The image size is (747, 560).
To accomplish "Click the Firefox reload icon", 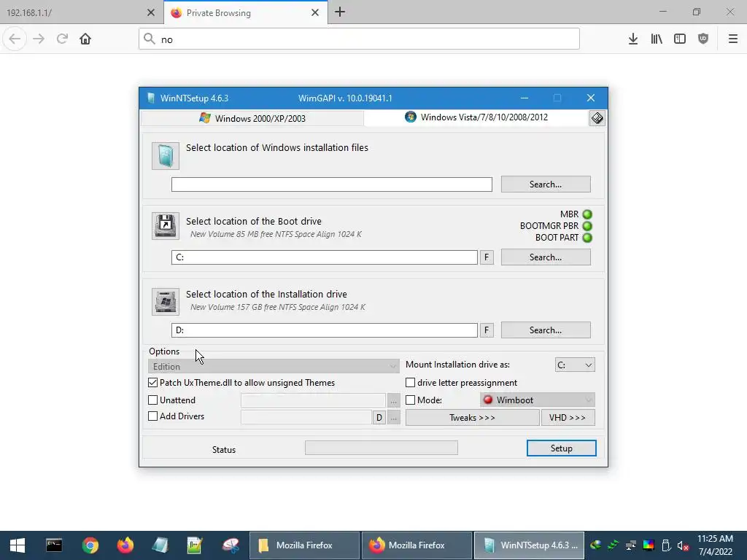I will click(x=62, y=39).
